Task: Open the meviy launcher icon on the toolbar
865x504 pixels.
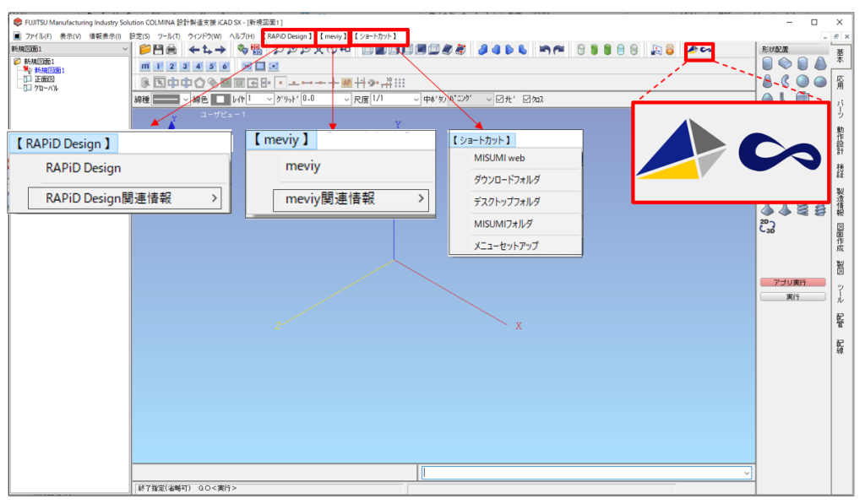Action: click(706, 51)
